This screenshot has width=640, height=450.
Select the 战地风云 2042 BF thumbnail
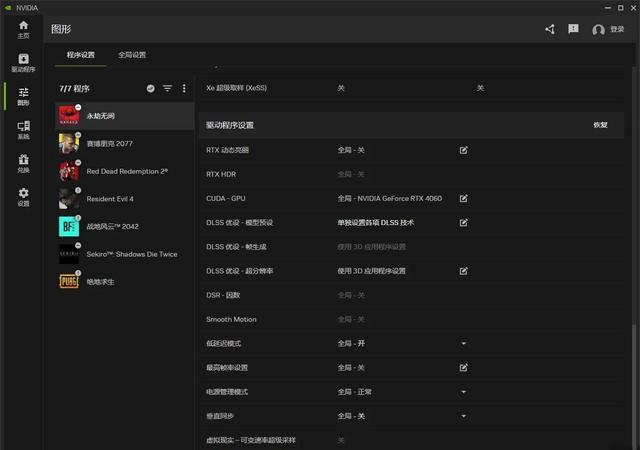pyautogui.click(x=69, y=226)
